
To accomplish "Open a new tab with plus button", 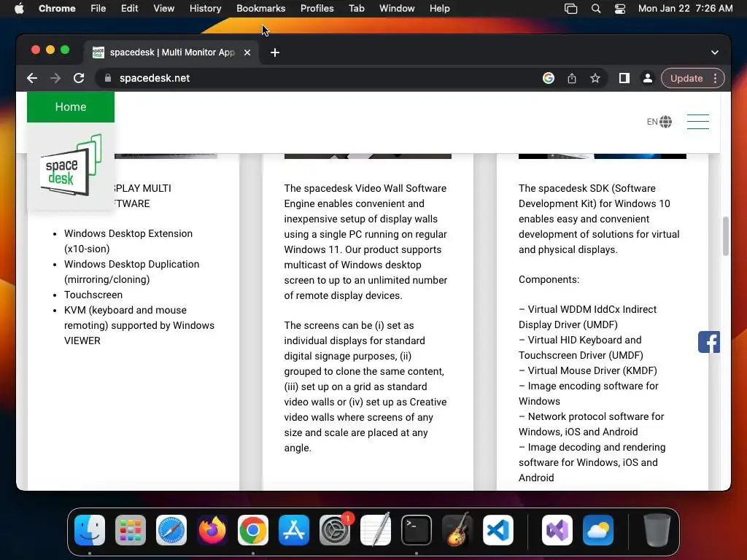I will click(x=275, y=52).
